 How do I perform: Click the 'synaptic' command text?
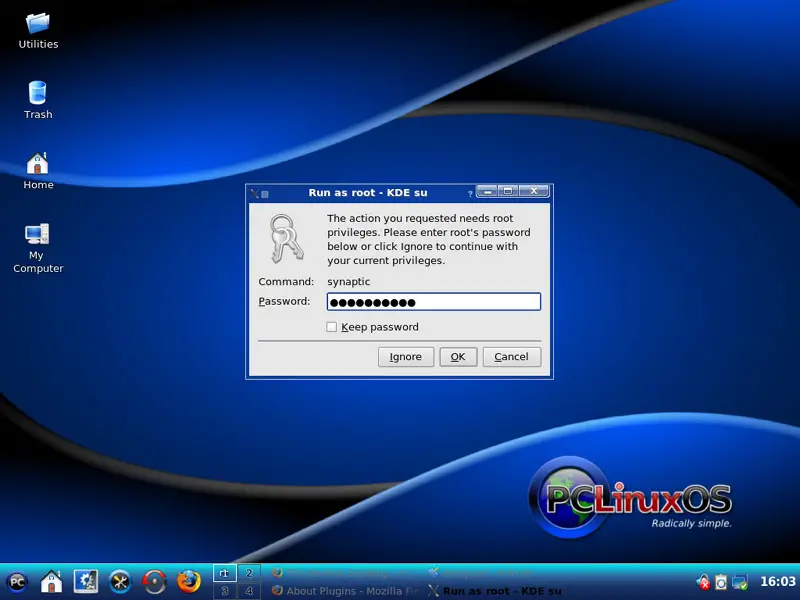[348, 282]
